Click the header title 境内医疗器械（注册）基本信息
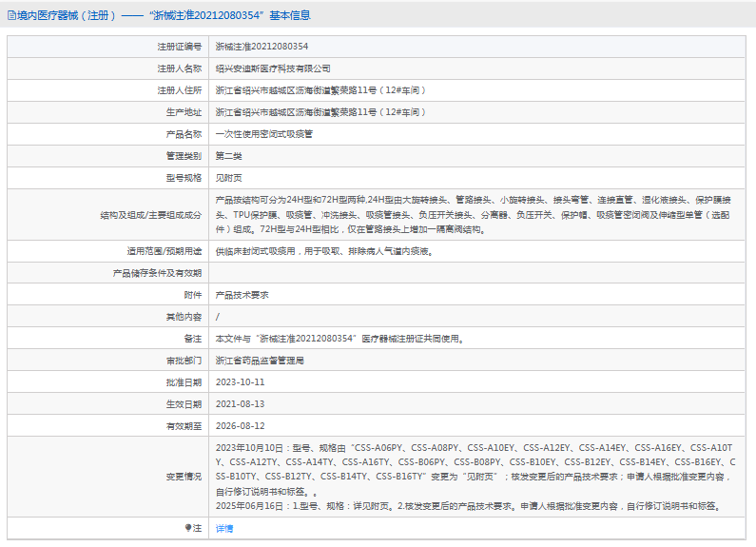756x547 pixels. (164, 15)
